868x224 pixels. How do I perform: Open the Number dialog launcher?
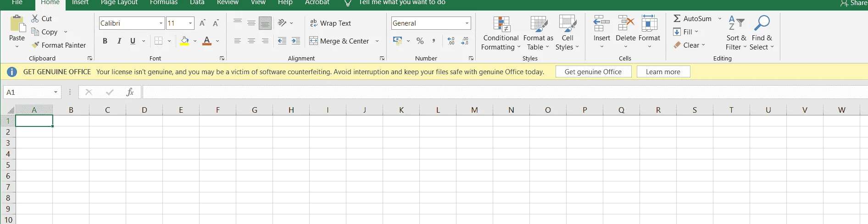coord(471,58)
